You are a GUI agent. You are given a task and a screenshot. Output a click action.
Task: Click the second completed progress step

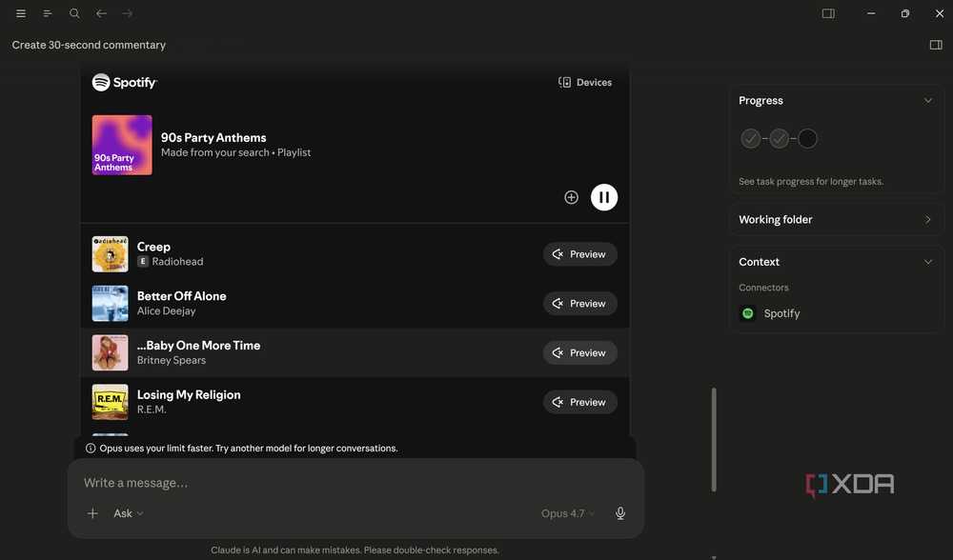780,138
